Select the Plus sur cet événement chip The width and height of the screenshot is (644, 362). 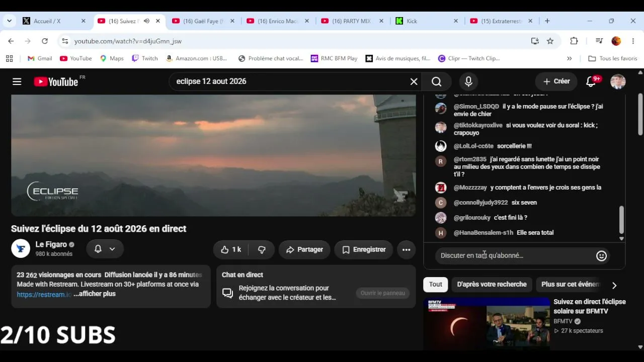tap(571, 285)
